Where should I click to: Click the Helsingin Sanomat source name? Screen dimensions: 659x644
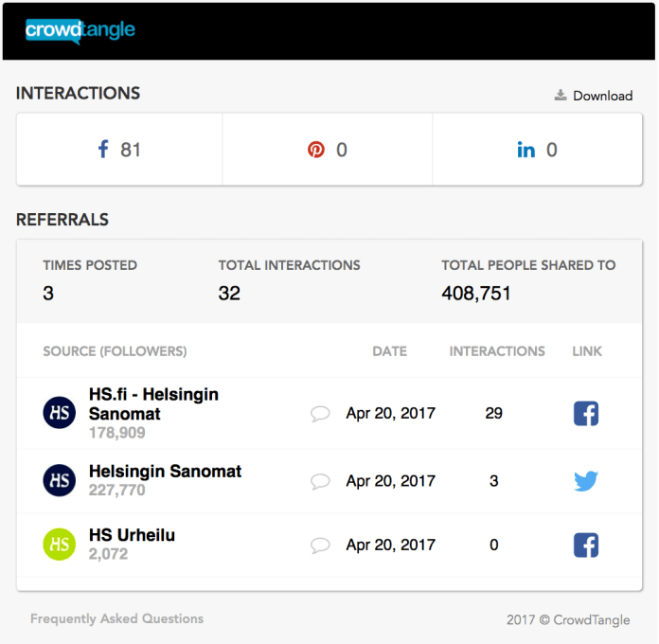(165, 472)
